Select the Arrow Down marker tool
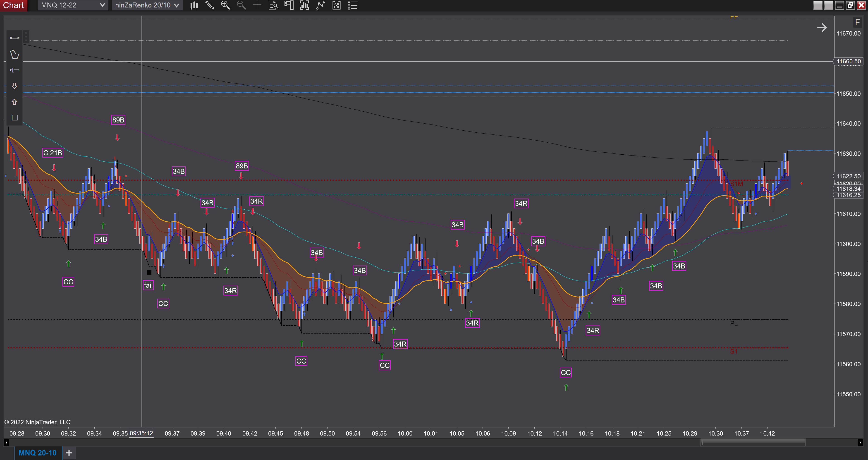The height and width of the screenshot is (460, 868). tap(14, 86)
